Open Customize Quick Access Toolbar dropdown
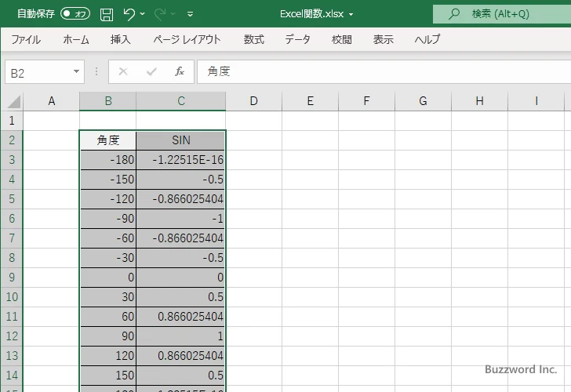 190,14
